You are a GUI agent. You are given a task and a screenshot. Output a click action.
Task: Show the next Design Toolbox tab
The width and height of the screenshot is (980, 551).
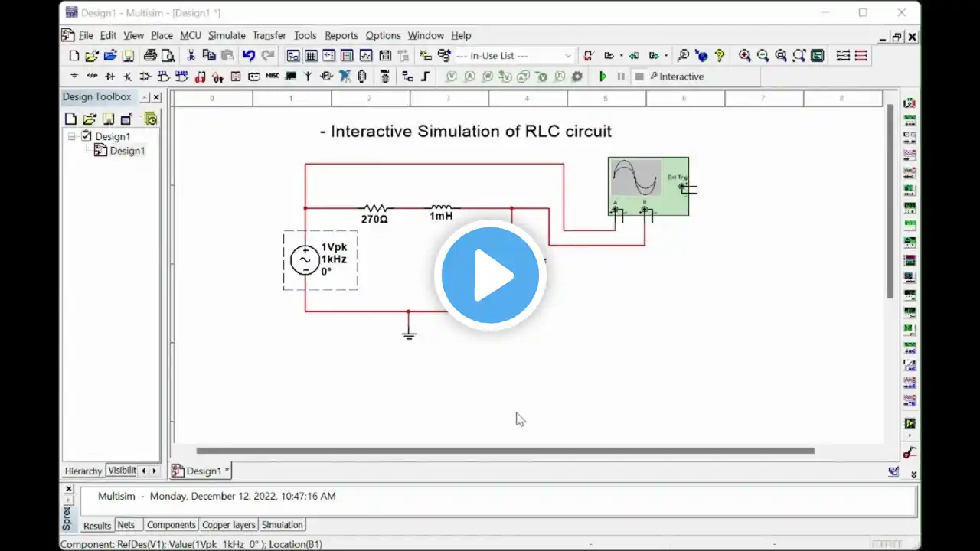pyautogui.click(x=154, y=471)
